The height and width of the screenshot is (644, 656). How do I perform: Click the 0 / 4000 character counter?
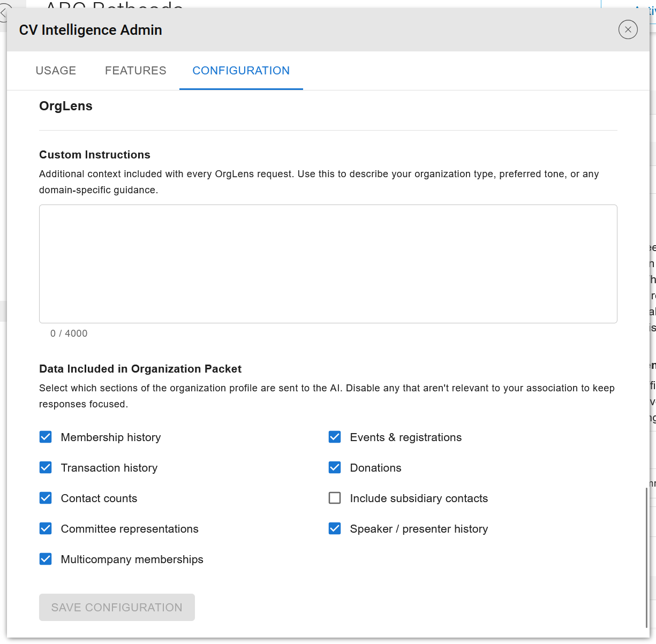69,334
